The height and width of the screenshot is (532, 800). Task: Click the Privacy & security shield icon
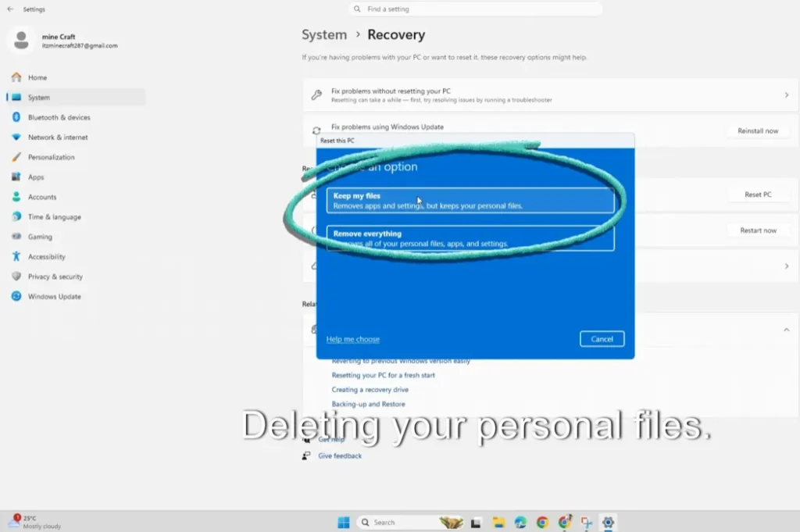(16, 276)
